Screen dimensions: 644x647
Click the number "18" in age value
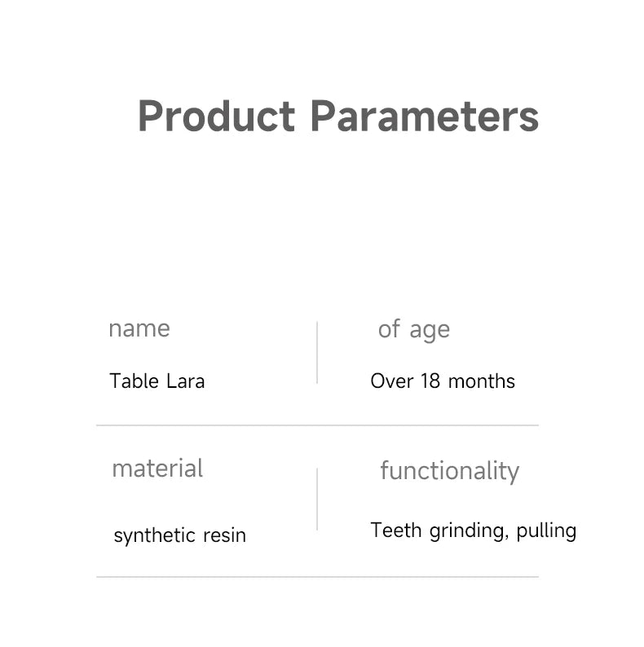(430, 381)
